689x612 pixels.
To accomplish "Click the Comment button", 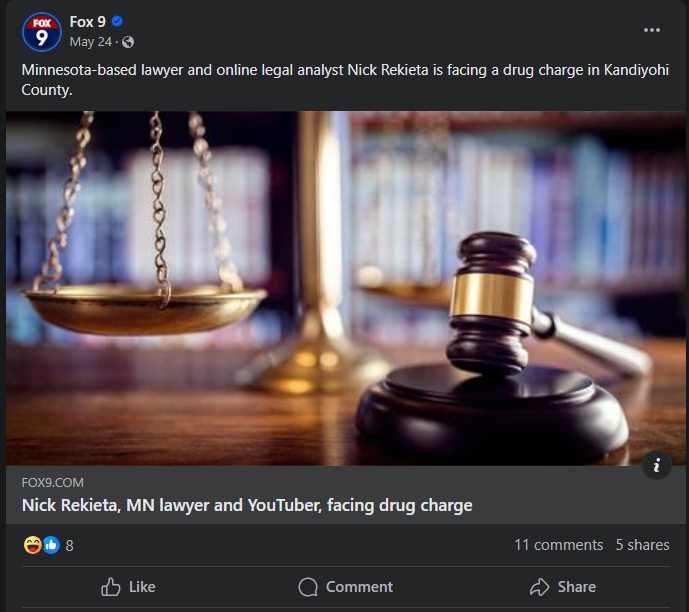I will (x=345, y=587).
